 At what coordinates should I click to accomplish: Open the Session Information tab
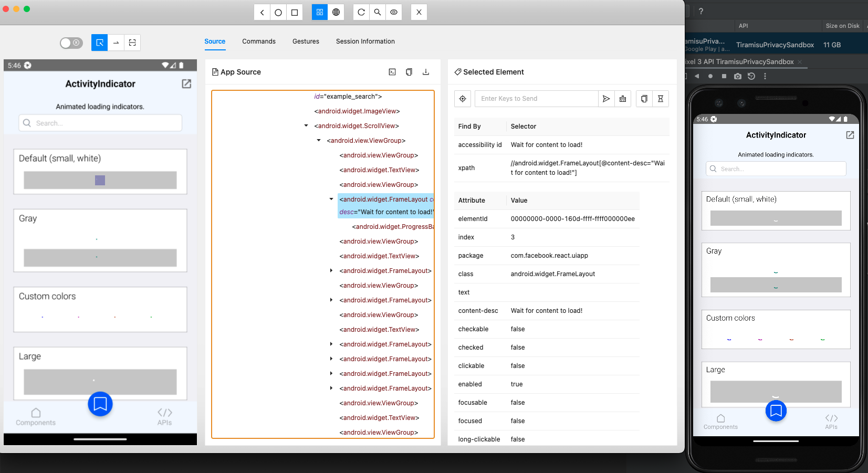(365, 41)
